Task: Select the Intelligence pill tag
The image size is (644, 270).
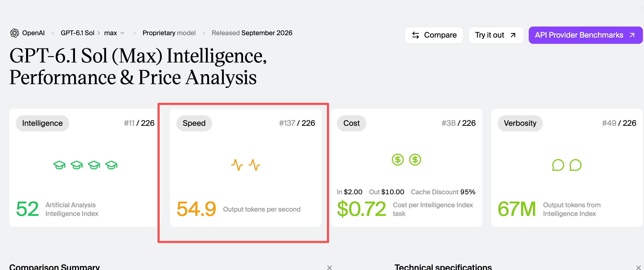Action: coord(42,123)
